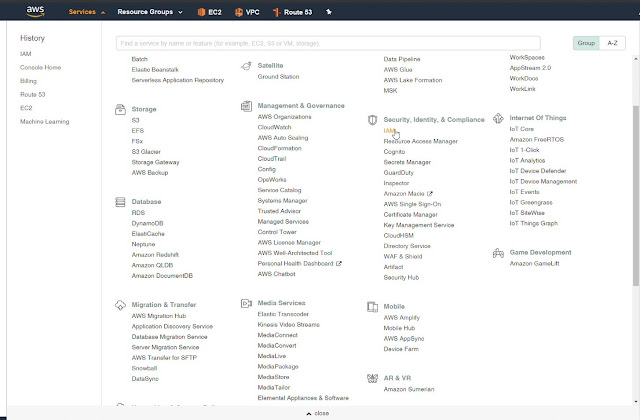Click the AWS logo icon
This screenshot has width=640, height=420.
[35, 11]
